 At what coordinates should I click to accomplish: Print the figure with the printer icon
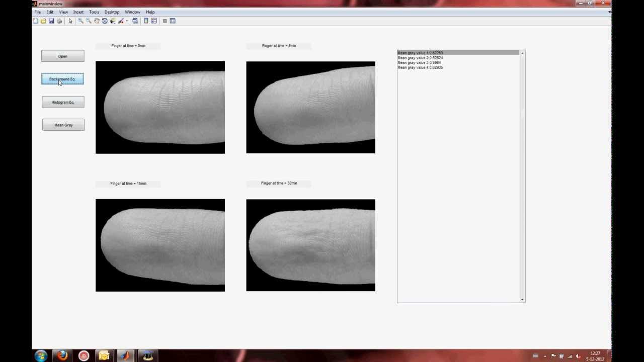pos(59,21)
